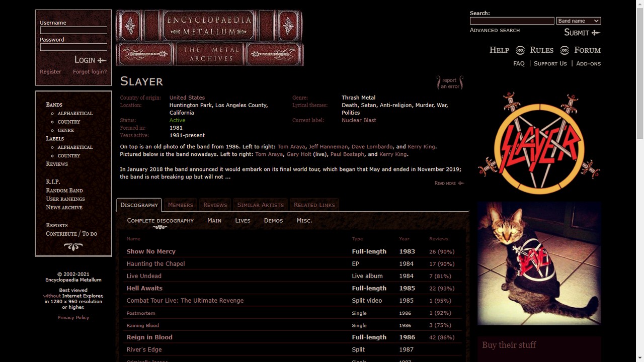
Task: Click the Register link
Action: (x=50, y=71)
